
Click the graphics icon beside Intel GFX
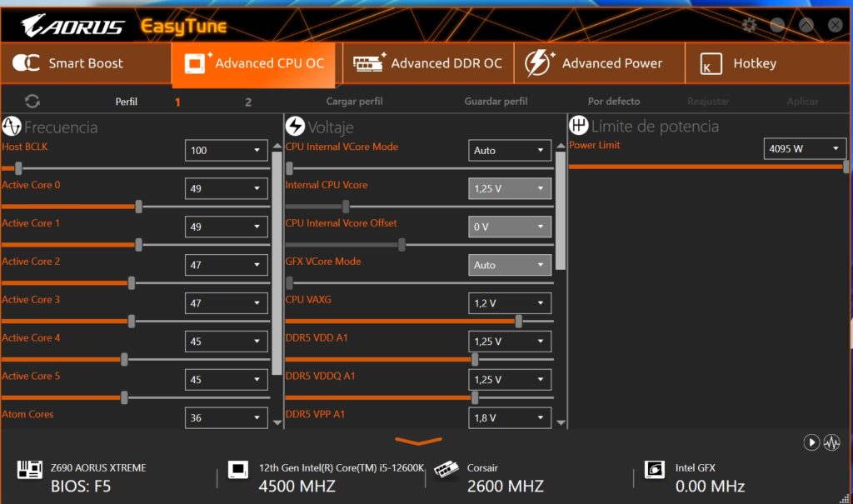655,470
